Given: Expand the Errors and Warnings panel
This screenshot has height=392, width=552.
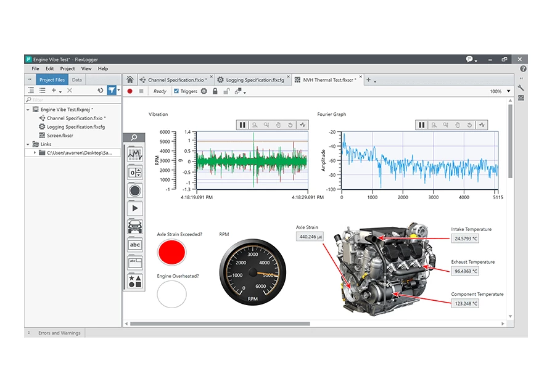Looking at the screenshot, I should [x=28, y=333].
